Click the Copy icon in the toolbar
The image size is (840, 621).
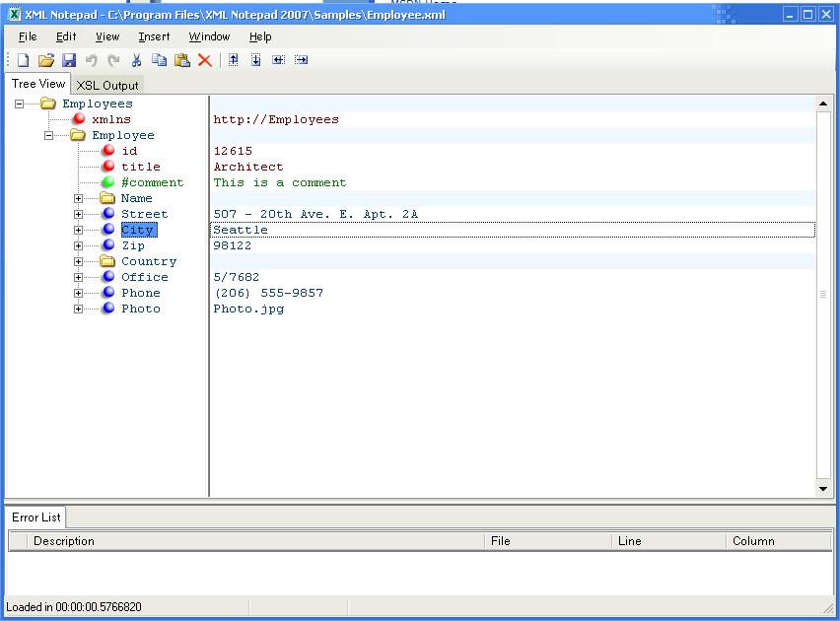pyautogui.click(x=159, y=60)
